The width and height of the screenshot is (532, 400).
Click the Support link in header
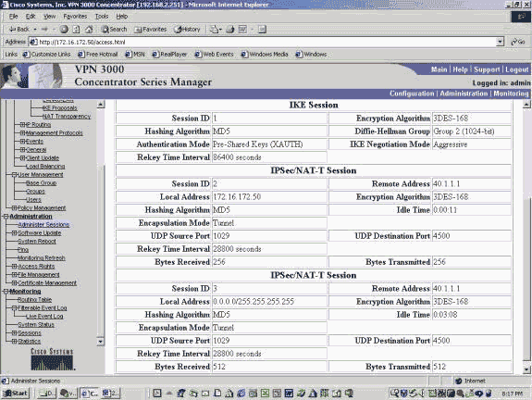pyautogui.click(x=487, y=69)
